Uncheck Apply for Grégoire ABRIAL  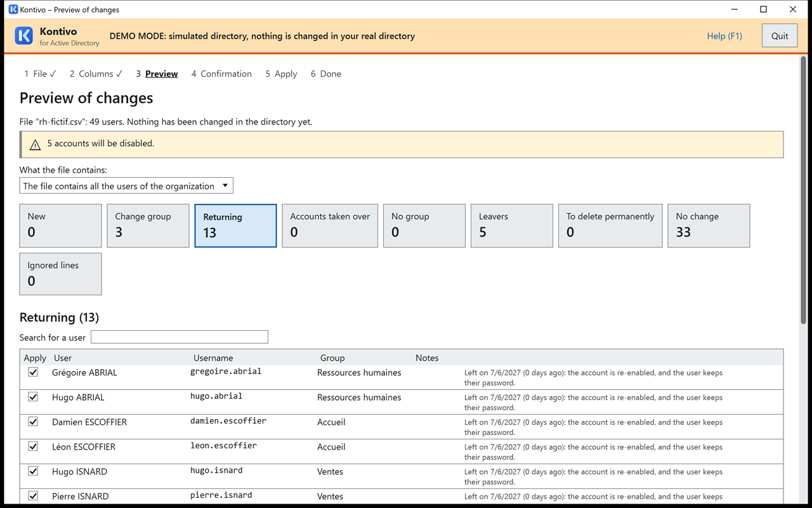click(x=33, y=373)
